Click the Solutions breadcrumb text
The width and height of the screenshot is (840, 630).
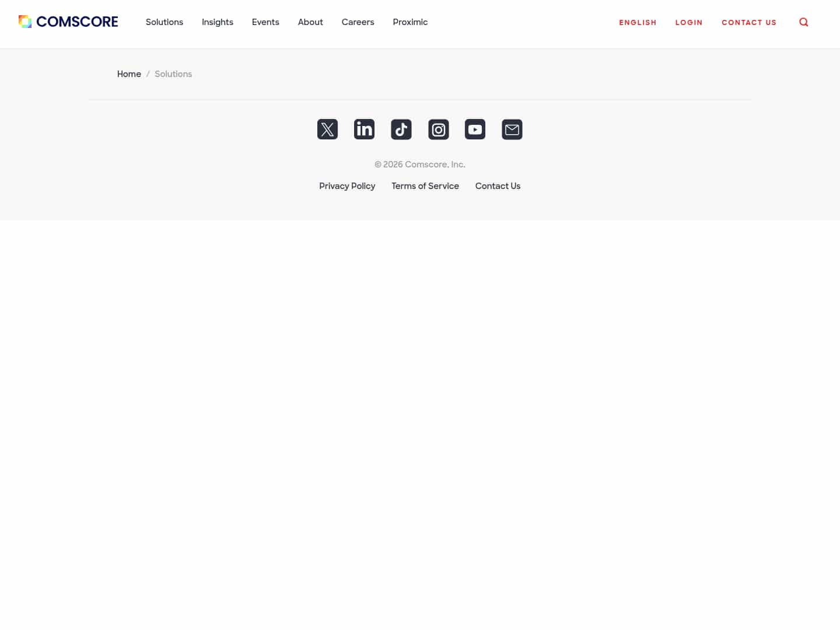point(173,74)
